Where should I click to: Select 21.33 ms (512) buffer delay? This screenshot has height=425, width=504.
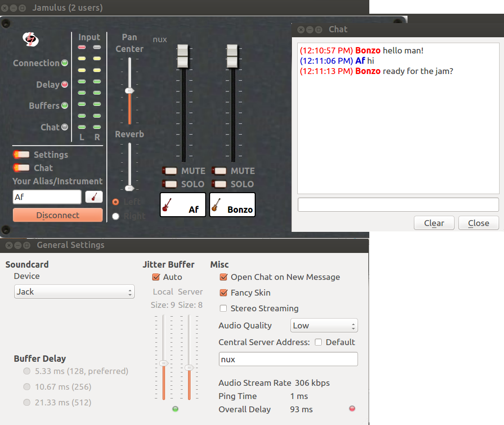click(27, 402)
